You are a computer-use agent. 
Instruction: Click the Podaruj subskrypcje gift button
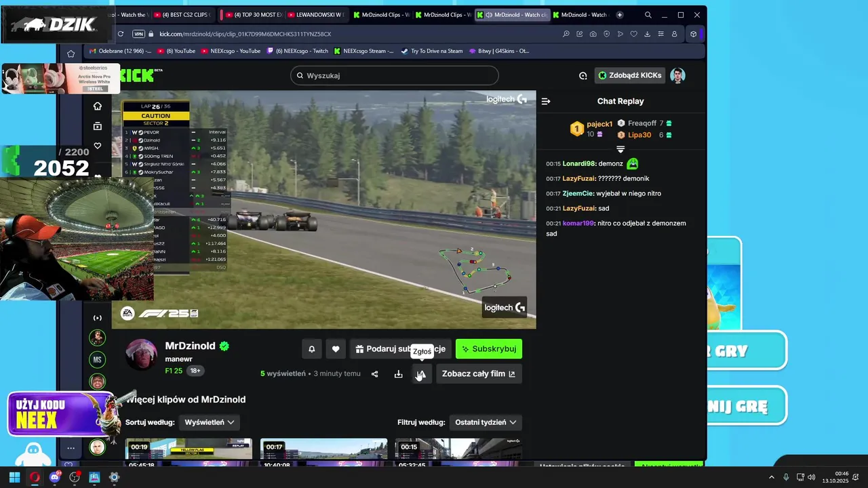point(400,349)
